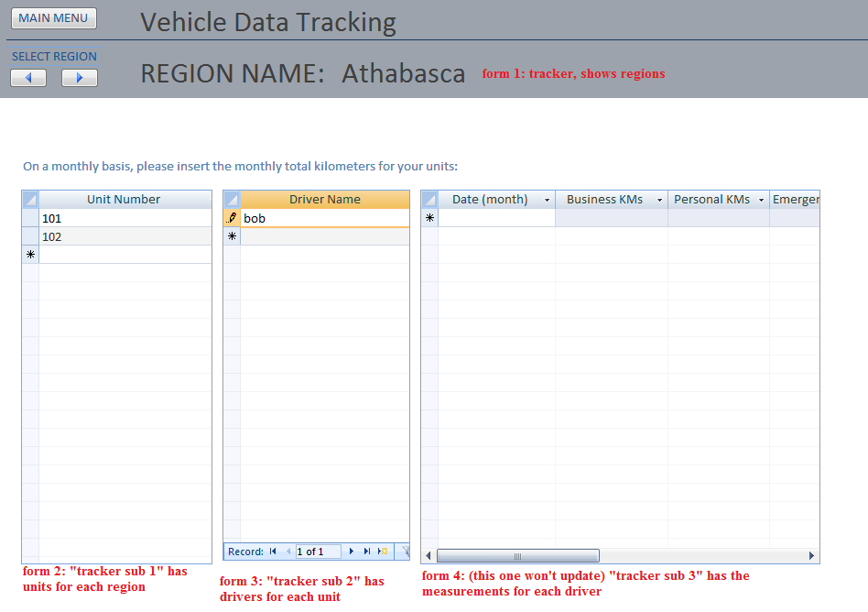Click the partially visible Emergency column header

(x=795, y=200)
